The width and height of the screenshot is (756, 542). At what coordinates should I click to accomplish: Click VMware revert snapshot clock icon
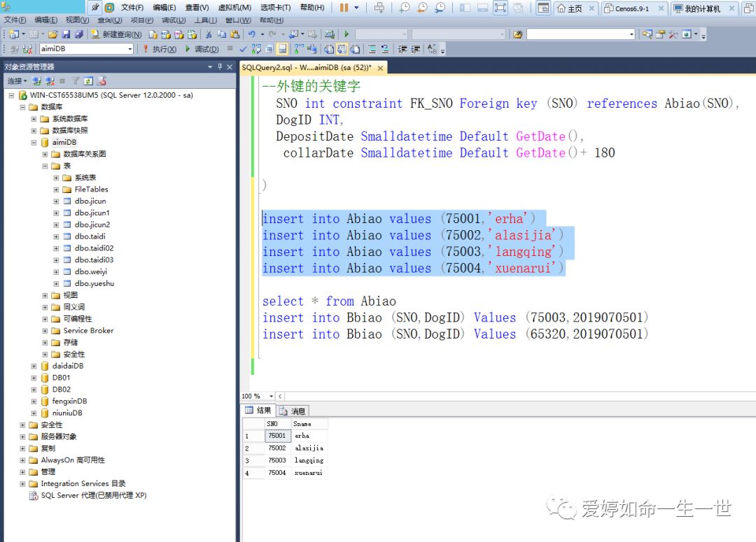[422, 8]
